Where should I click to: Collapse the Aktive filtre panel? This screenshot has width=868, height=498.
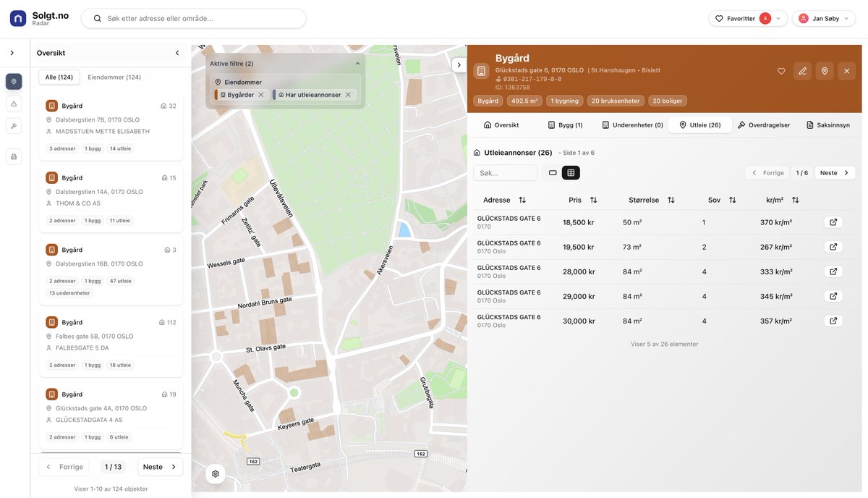point(357,64)
